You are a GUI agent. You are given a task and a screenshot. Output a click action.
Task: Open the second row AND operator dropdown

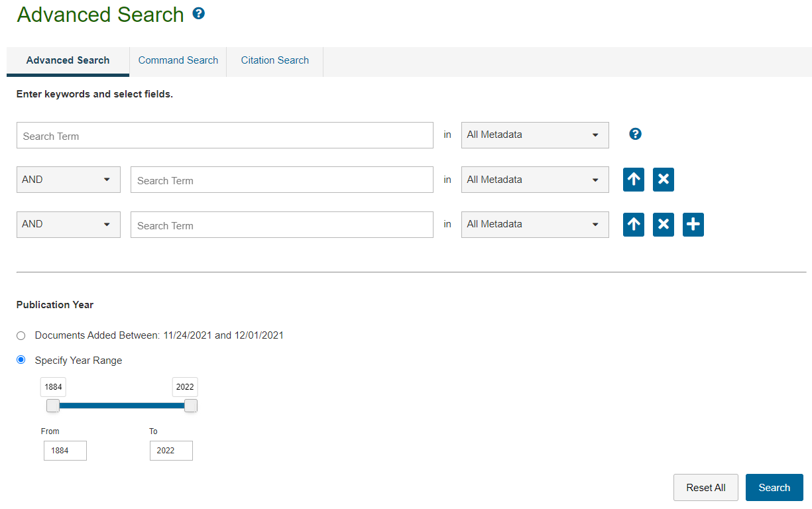click(x=68, y=180)
